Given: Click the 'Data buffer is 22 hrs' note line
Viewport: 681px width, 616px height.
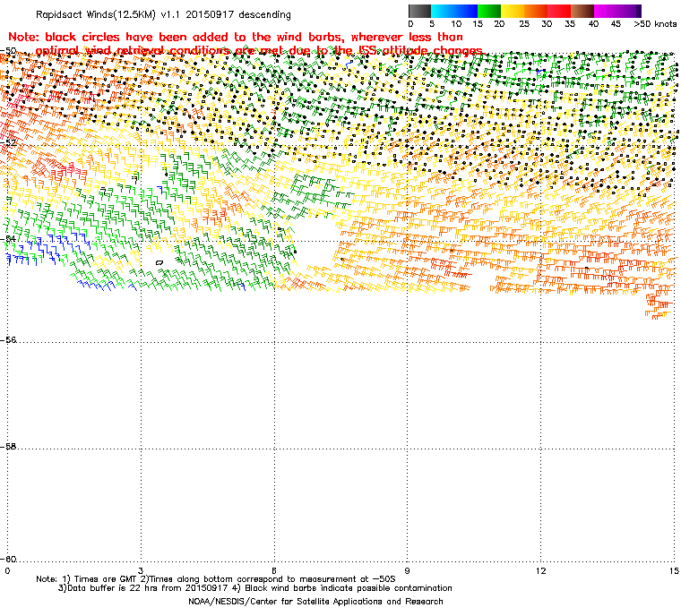Looking at the screenshot, I should pyautogui.click(x=255, y=588).
